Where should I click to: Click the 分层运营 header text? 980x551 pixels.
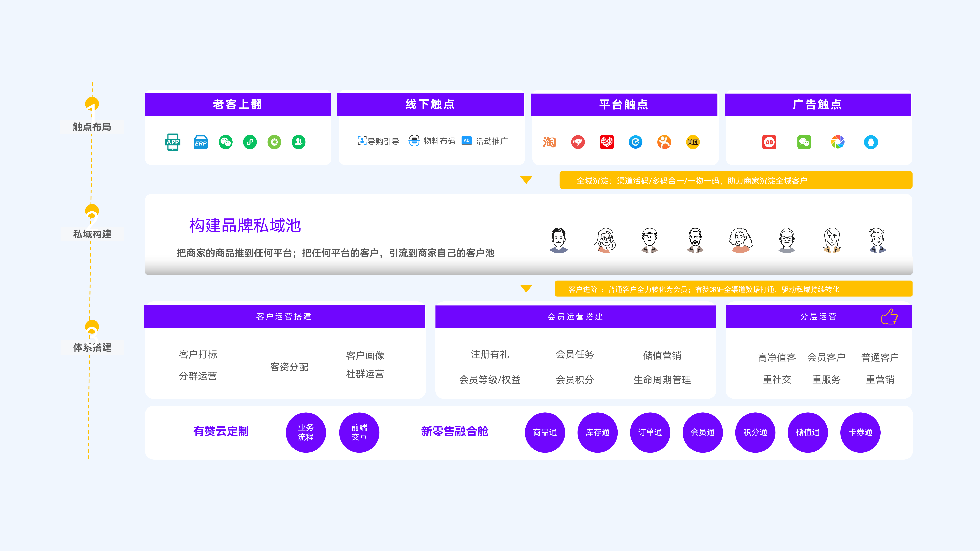pos(818,317)
